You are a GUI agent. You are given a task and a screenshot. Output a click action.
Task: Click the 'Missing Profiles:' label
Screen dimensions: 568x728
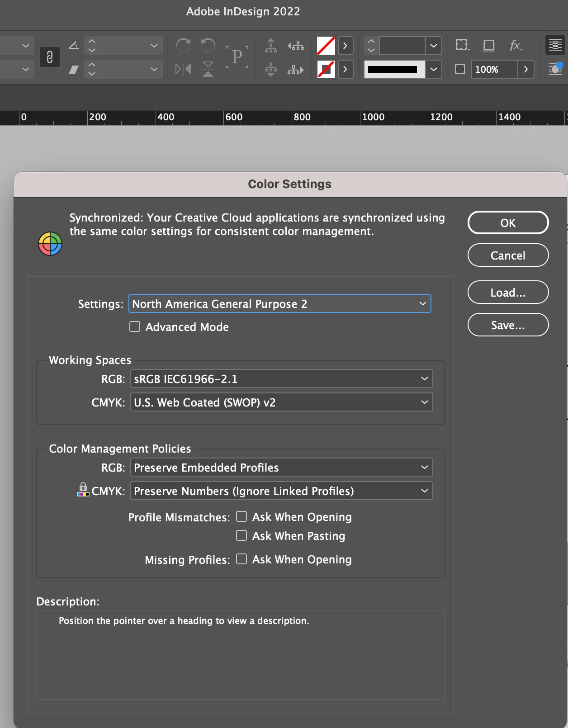187,560
